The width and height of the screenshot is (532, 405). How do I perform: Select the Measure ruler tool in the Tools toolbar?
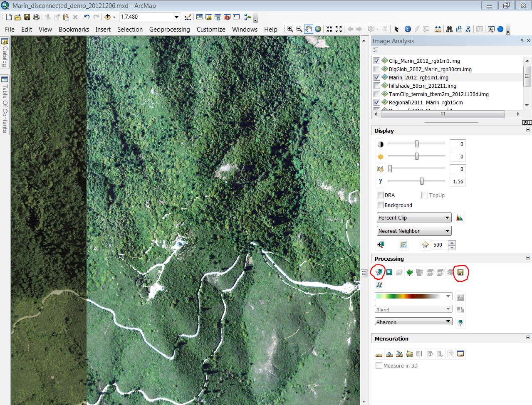(438, 29)
